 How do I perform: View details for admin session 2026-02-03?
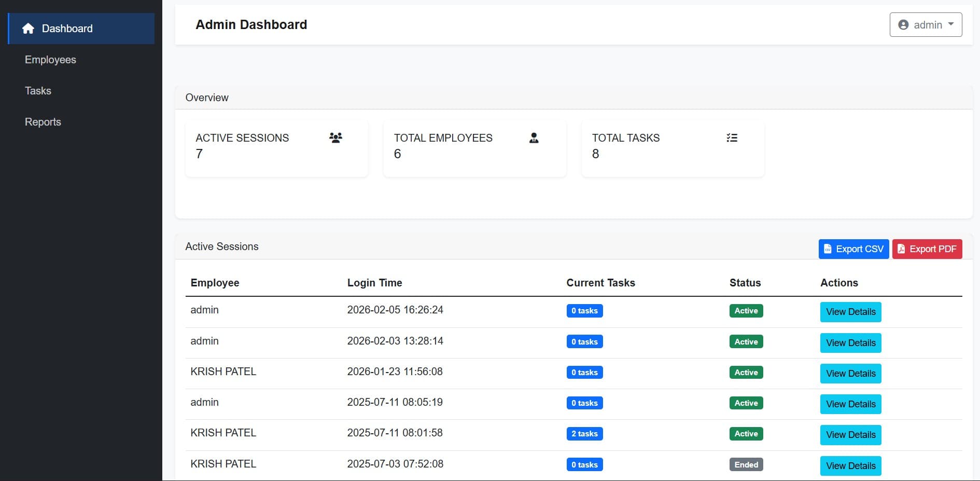coord(850,343)
